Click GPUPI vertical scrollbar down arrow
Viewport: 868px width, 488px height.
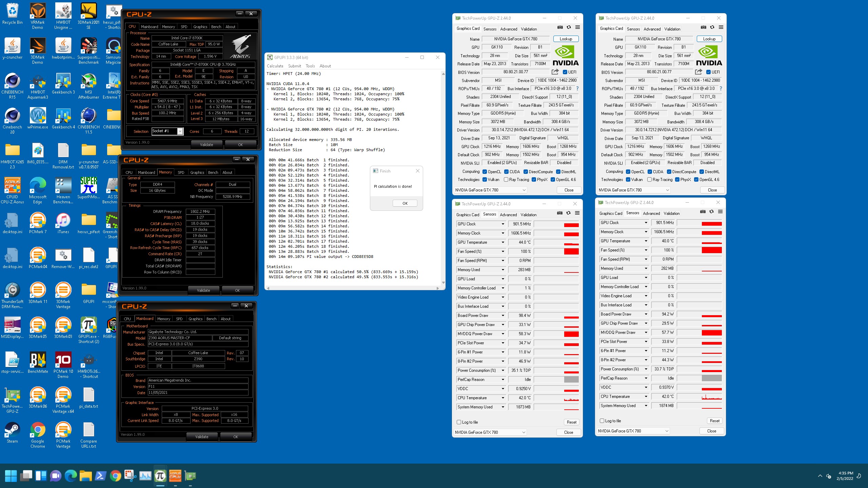click(443, 283)
